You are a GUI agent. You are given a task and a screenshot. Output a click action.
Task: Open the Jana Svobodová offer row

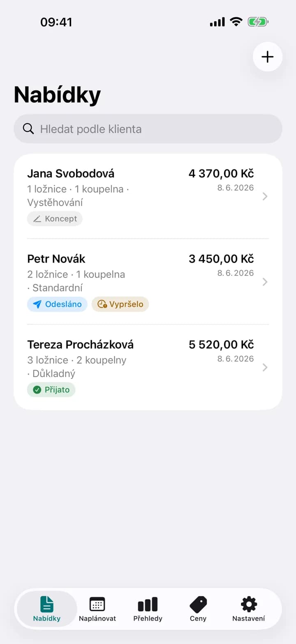pyautogui.click(x=148, y=196)
